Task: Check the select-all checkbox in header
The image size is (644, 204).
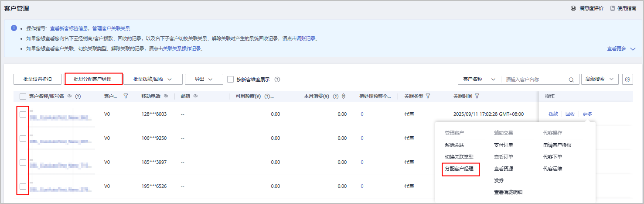Action: (23, 96)
